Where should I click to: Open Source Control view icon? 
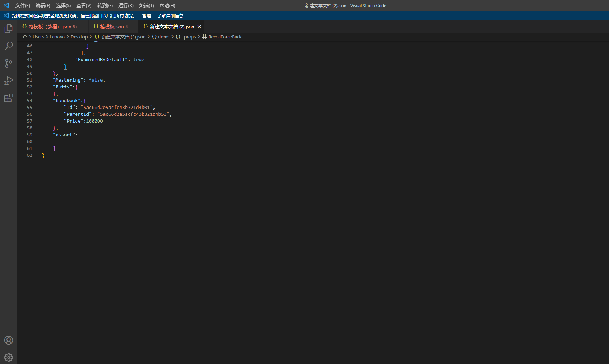click(x=9, y=63)
